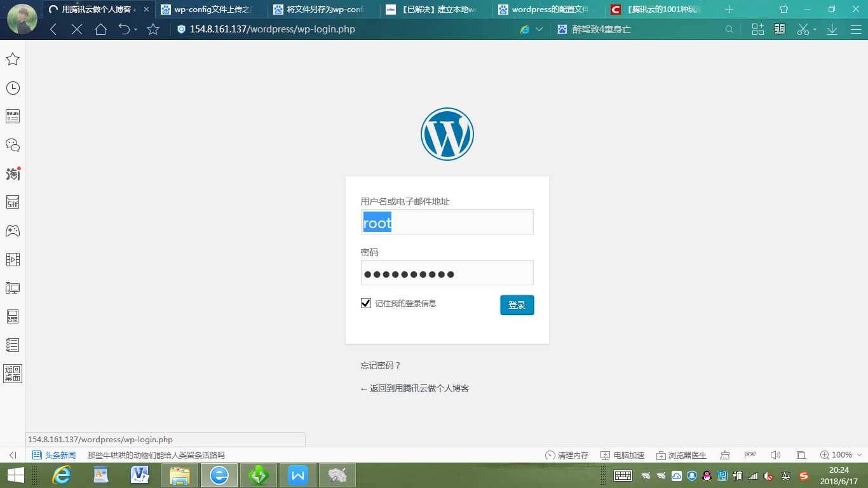Open a new tab with the plus button
Viewport: 868px width, 488px height.
[729, 10]
